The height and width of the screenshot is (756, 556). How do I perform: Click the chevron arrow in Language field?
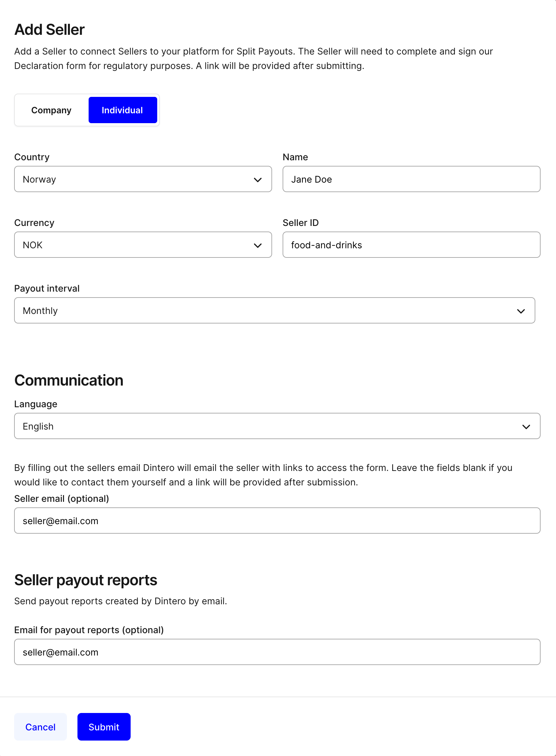click(x=526, y=427)
